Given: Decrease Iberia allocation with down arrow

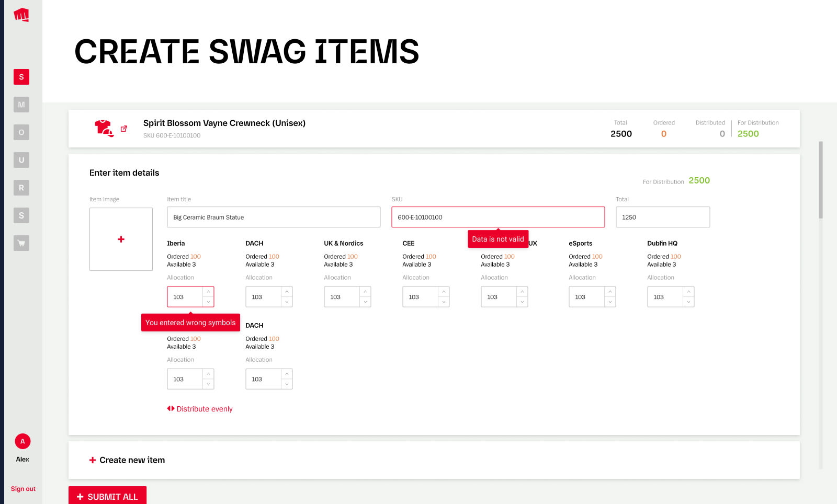Looking at the screenshot, I should tap(208, 302).
